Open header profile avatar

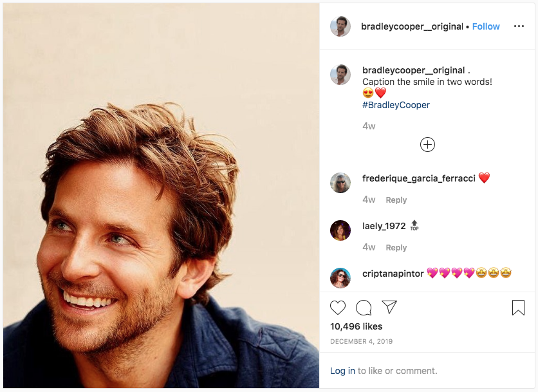pos(340,26)
